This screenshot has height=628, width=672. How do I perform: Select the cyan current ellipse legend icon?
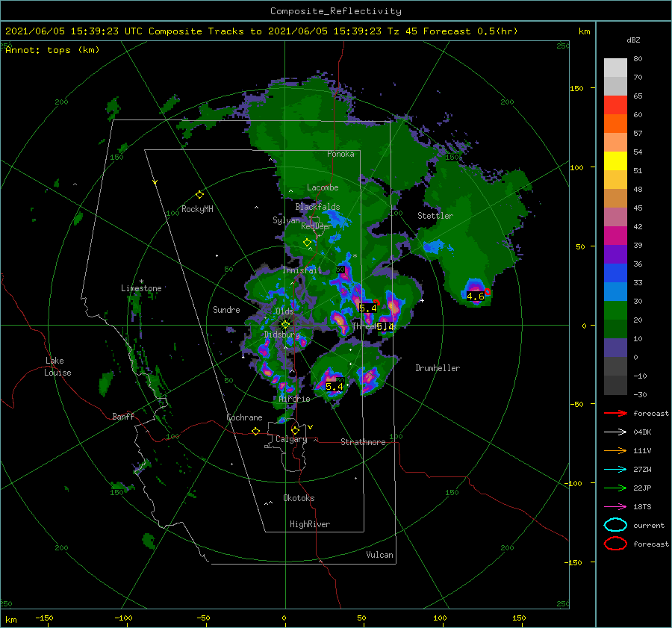click(615, 525)
